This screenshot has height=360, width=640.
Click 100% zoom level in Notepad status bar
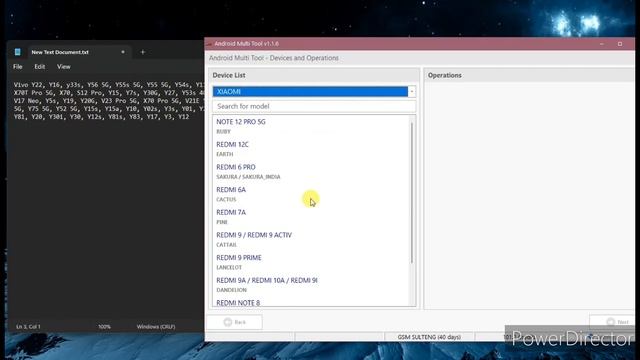[x=104, y=327]
